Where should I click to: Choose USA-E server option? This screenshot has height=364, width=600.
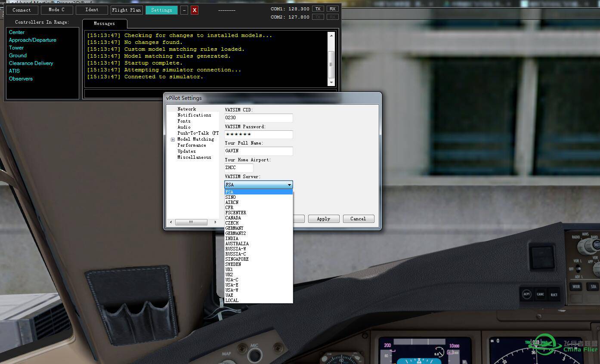coord(258,285)
